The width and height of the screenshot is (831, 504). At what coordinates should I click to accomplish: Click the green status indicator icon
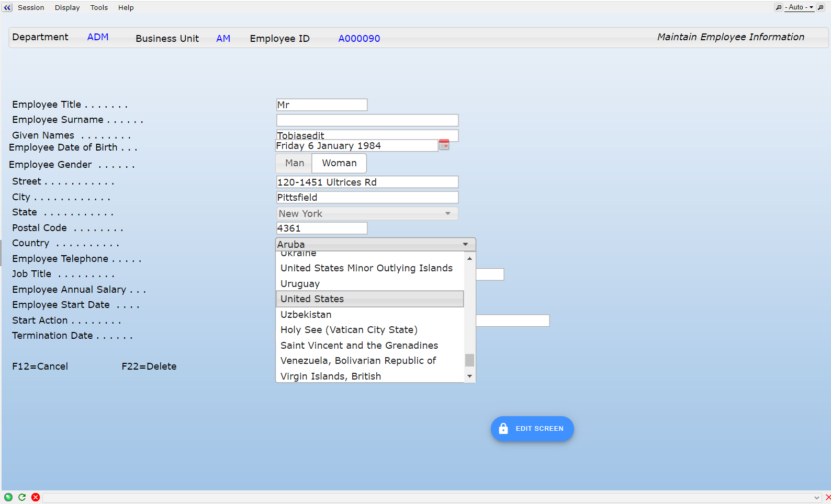pos(8,497)
